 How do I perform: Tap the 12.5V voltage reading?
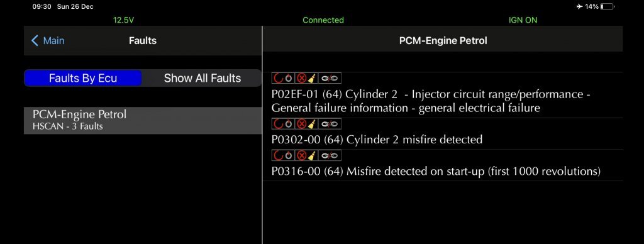[x=124, y=20]
